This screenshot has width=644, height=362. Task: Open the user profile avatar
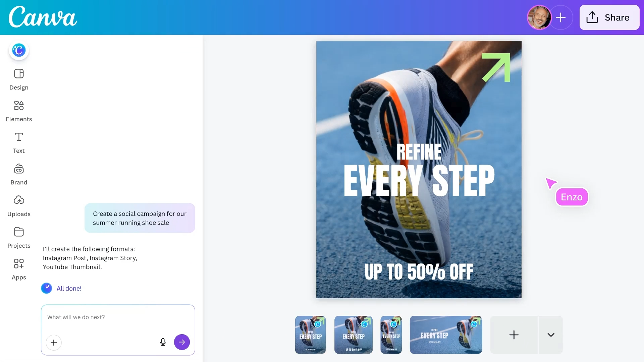539,17
